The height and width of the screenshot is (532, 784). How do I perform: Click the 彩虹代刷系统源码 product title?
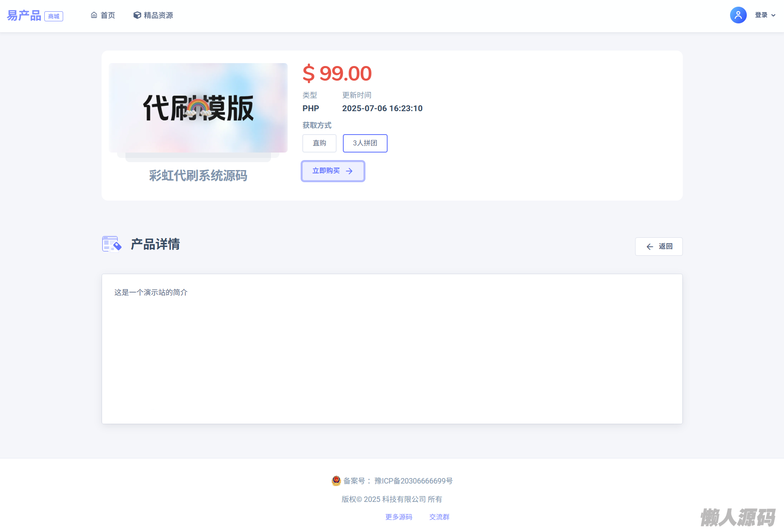coord(198,176)
